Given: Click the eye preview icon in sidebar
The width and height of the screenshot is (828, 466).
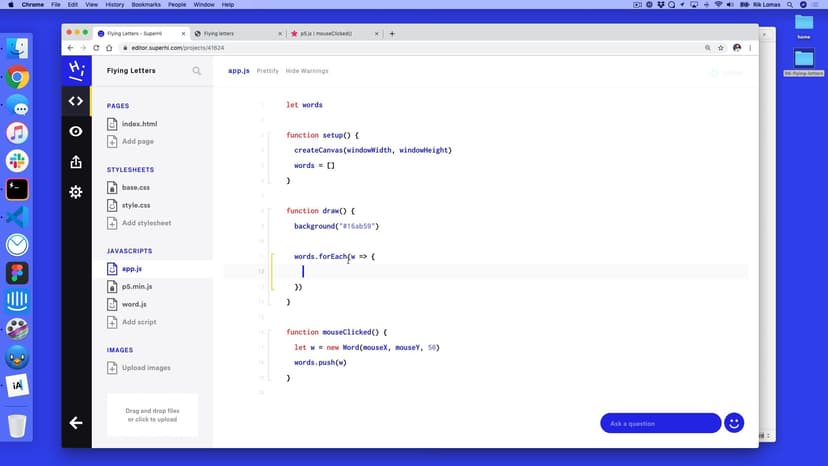Looking at the screenshot, I should pyautogui.click(x=75, y=131).
